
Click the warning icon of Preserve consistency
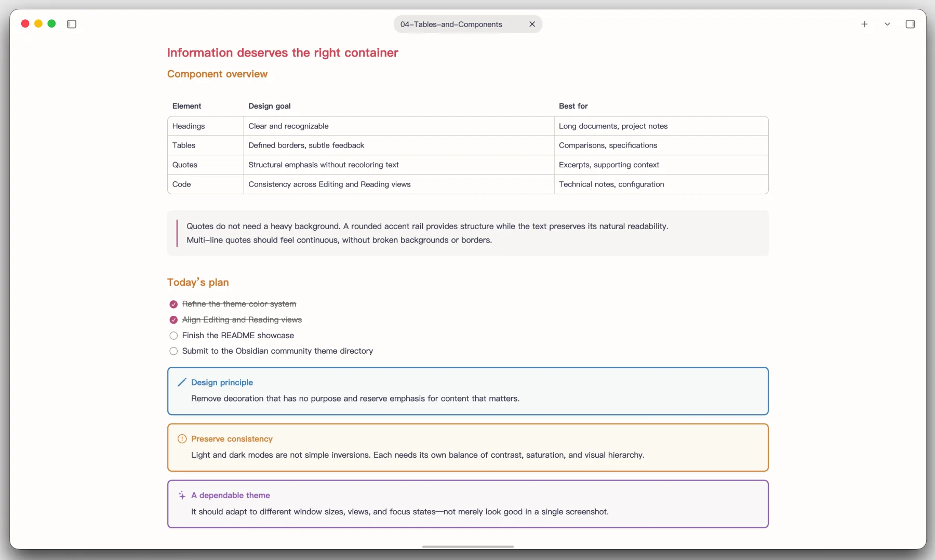pos(182,439)
